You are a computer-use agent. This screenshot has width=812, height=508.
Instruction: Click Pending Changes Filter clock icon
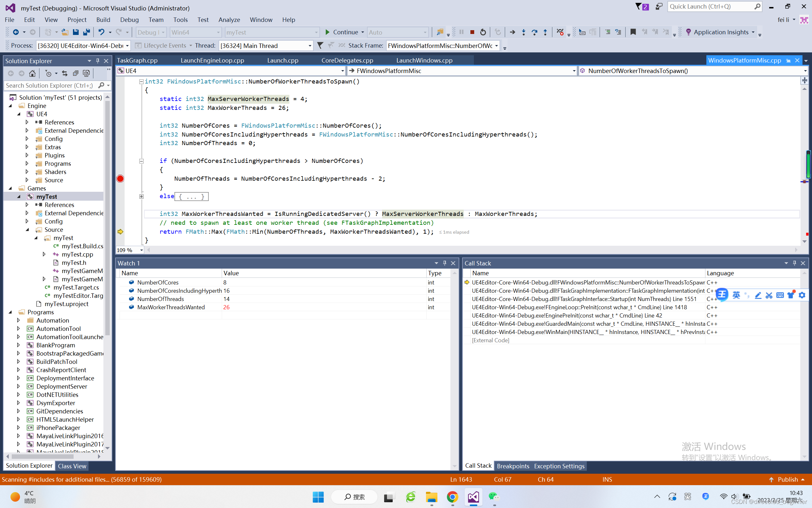(x=48, y=73)
